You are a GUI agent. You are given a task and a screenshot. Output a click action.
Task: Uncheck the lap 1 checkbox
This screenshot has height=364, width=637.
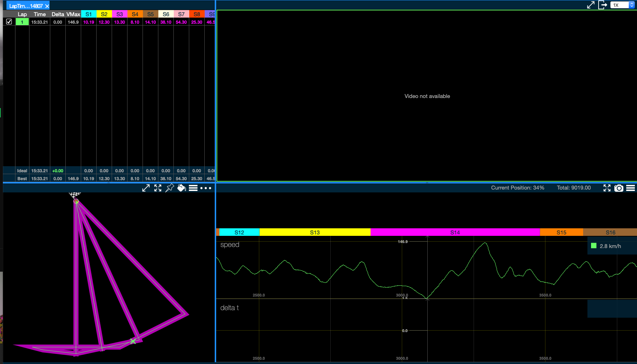point(9,22)
